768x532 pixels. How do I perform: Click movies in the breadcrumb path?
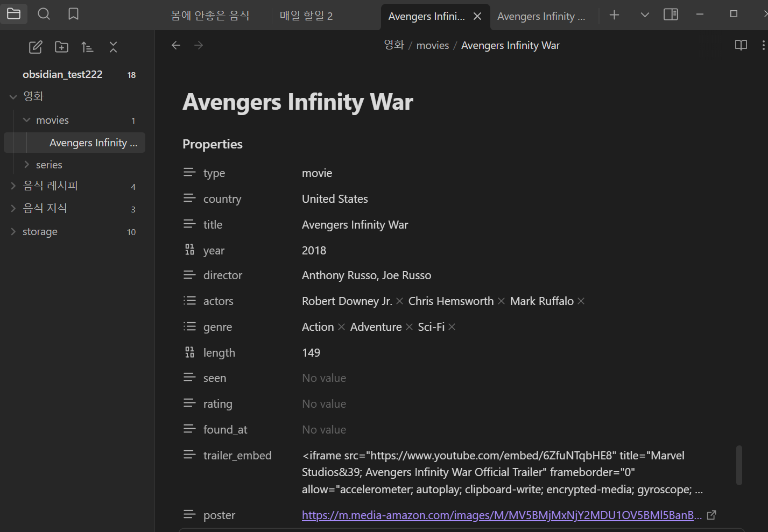coord(433,45)
